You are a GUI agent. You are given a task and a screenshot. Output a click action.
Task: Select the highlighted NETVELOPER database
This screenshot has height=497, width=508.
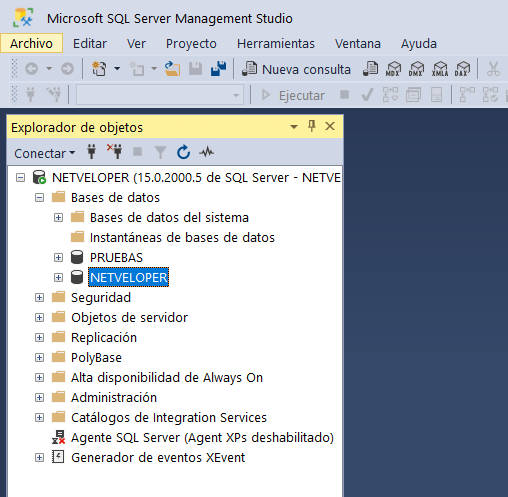[129, 277]
